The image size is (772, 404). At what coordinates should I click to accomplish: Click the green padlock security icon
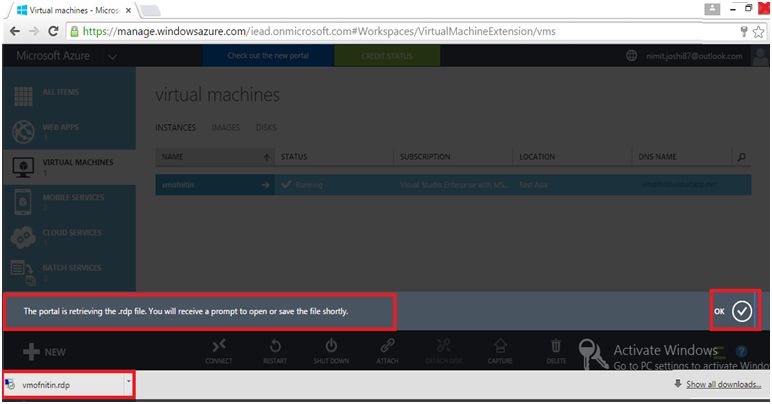pos(74,31)
